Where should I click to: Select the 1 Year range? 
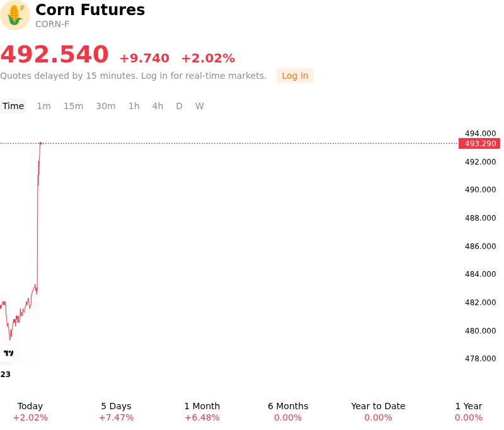point(469,412)
